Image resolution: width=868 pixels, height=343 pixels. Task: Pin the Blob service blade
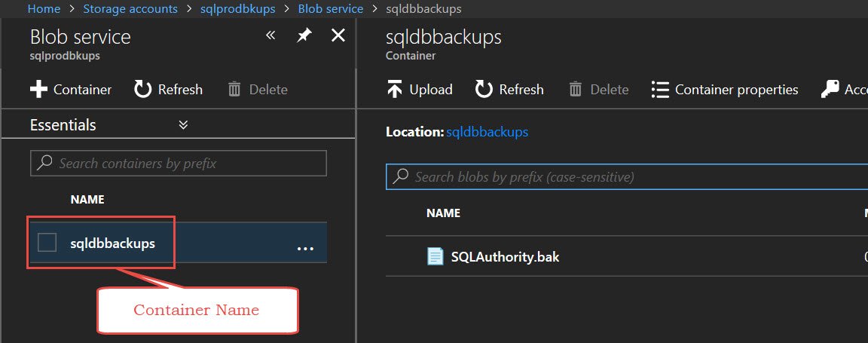pyautogui.click(x=304, y=36)
